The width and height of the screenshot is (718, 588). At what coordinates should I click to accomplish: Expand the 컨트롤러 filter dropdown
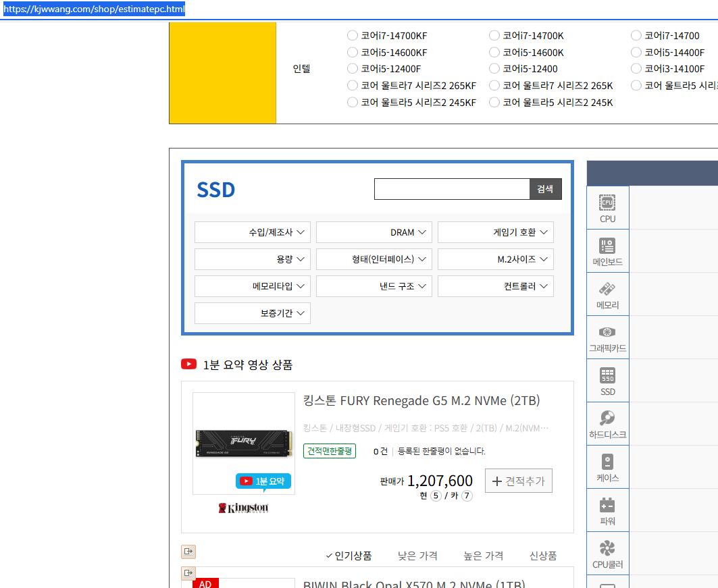pyautogui.click(x=496, y=286)
